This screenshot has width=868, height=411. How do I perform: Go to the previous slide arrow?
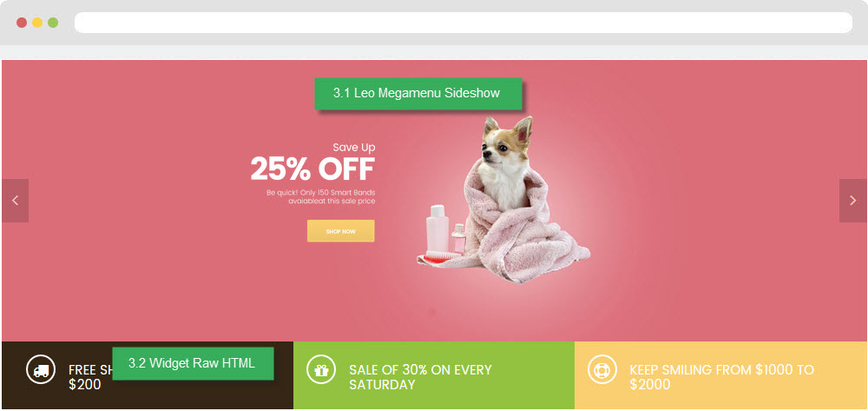[x=15, y=201]
